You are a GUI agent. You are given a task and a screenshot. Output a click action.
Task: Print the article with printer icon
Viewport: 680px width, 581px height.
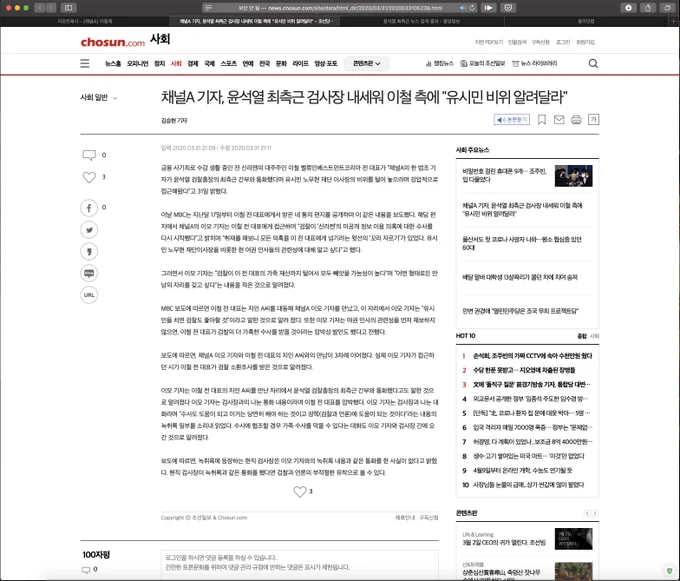(576, 120)
